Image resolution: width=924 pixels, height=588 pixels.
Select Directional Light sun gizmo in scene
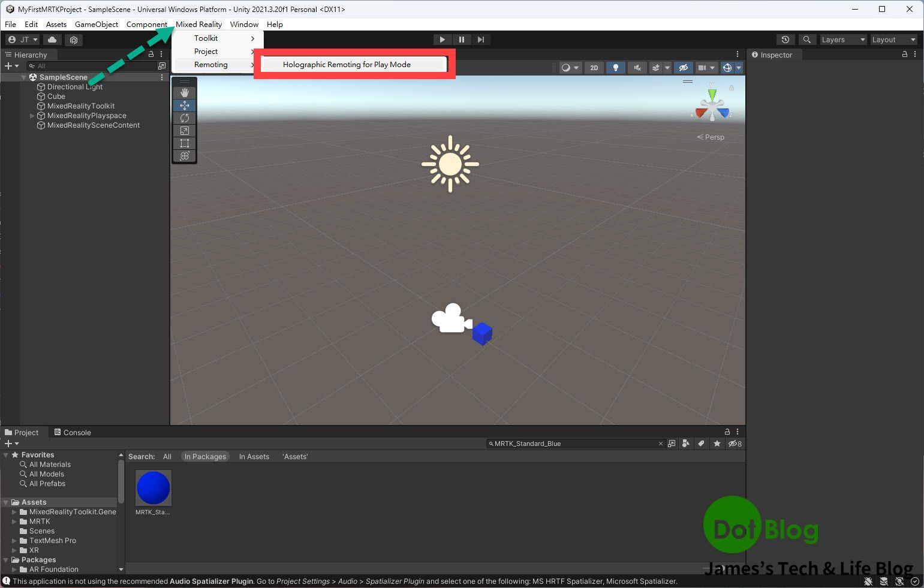450,164
